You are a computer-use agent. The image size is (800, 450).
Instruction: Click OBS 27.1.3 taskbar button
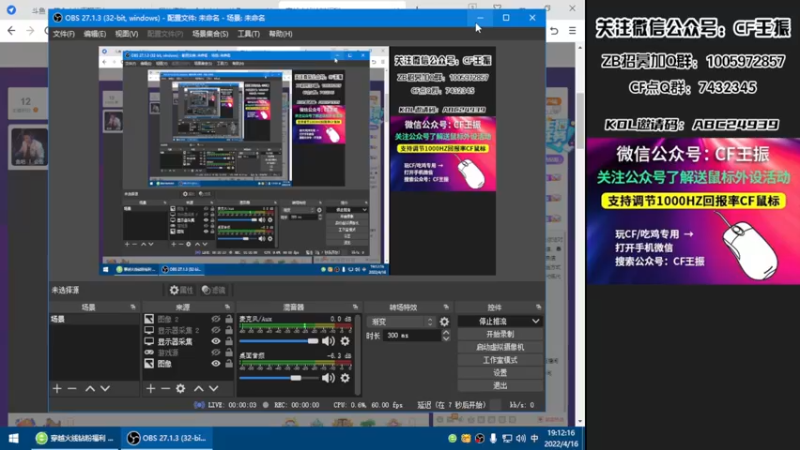coord(166,438)
